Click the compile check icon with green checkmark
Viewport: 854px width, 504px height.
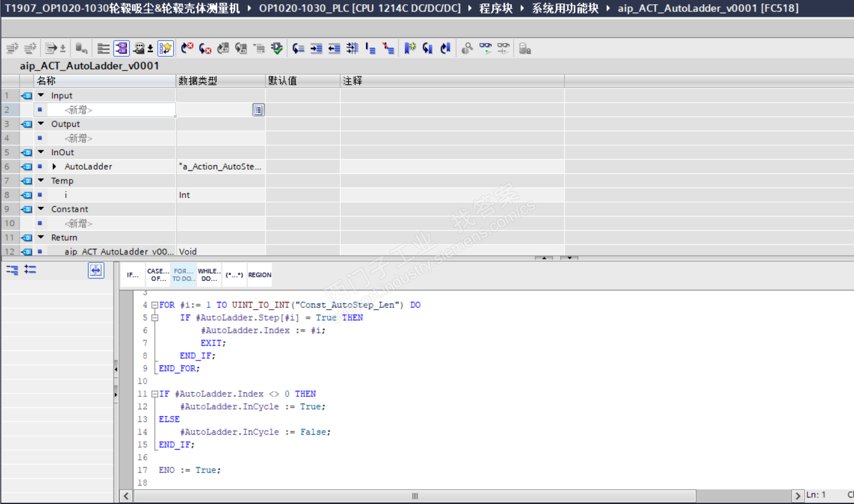(277, 48)
